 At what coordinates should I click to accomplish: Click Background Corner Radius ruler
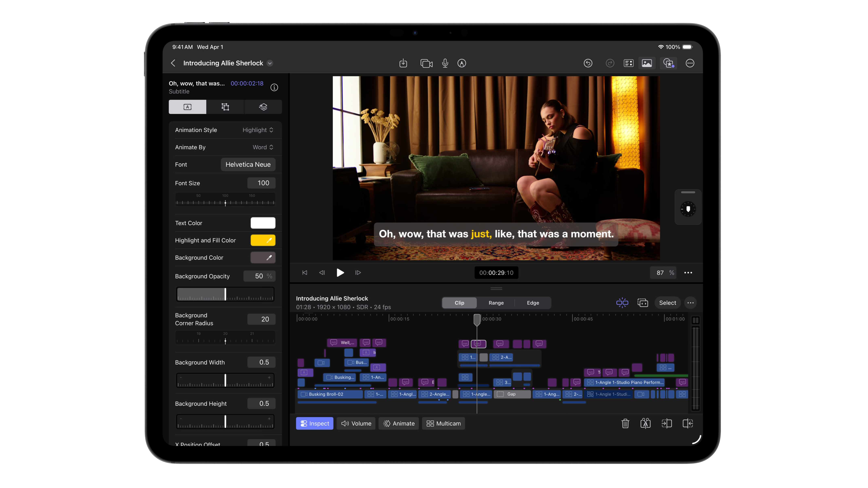click(x=225, y=337)
